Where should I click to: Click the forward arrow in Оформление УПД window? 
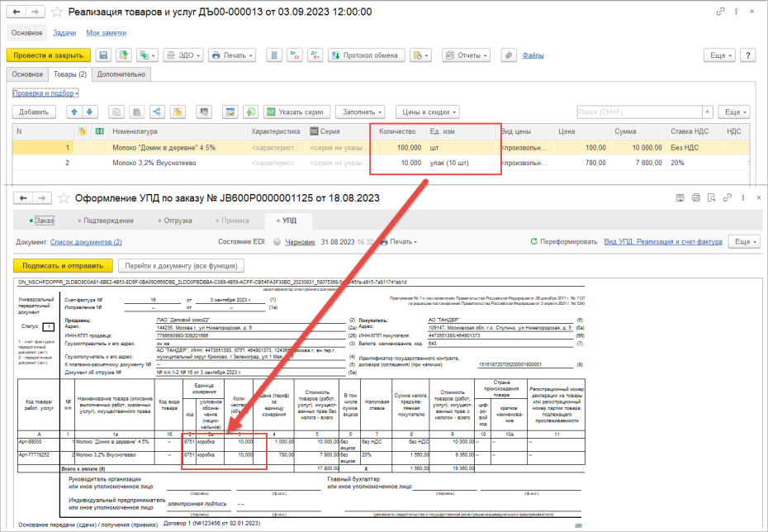42,198
